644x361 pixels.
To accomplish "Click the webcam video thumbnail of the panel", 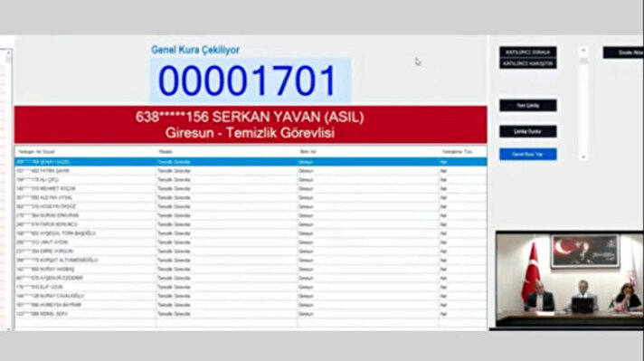I will click(x=569, y=280).
